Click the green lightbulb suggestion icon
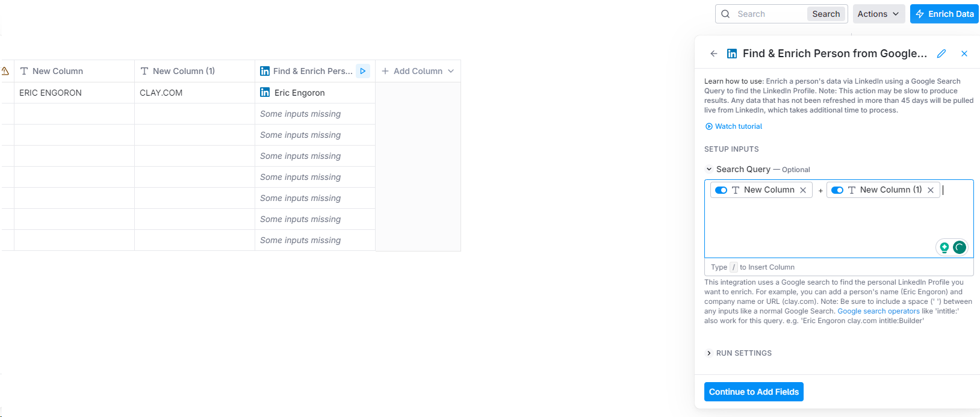Image resolution: width=980 pixels, height=417 pixels. (x=944, y=247)
